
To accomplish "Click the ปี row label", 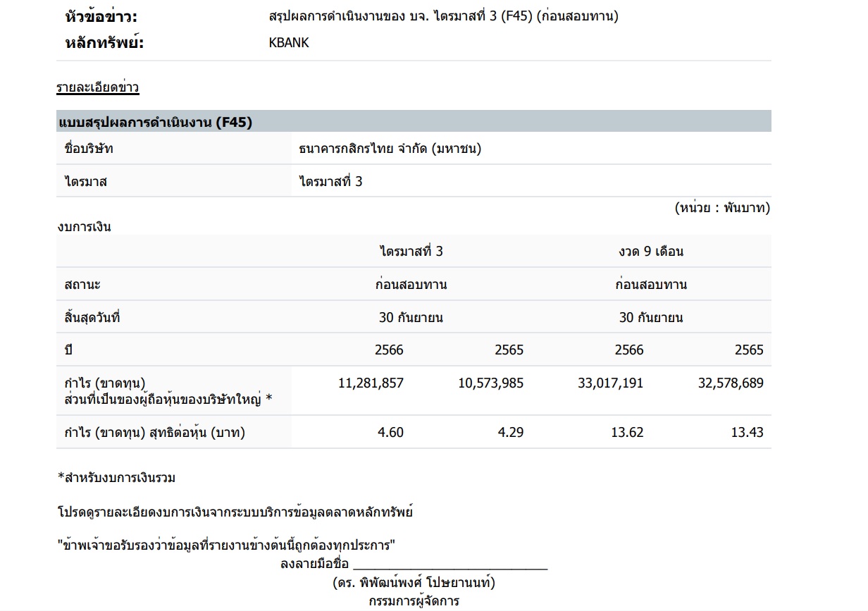I will click(68, 350).
